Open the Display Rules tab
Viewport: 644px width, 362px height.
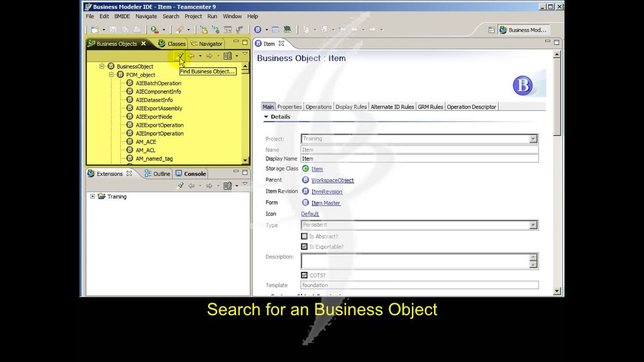point(351,107)
